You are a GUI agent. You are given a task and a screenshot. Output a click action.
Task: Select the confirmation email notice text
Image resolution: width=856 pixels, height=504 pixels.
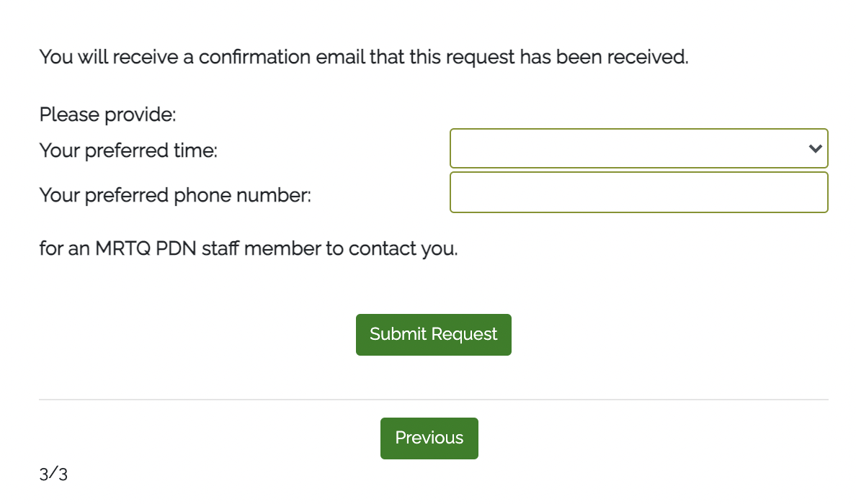point(363,57)
